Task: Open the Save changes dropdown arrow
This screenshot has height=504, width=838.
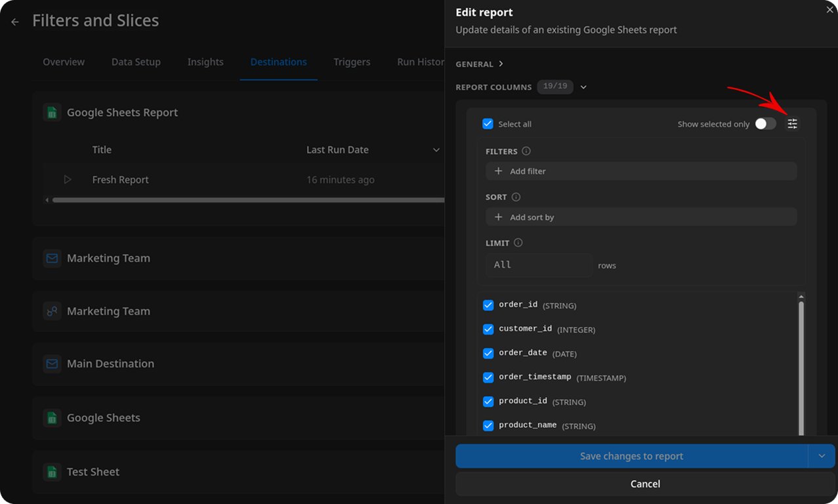Action: [x=822, y=456]
